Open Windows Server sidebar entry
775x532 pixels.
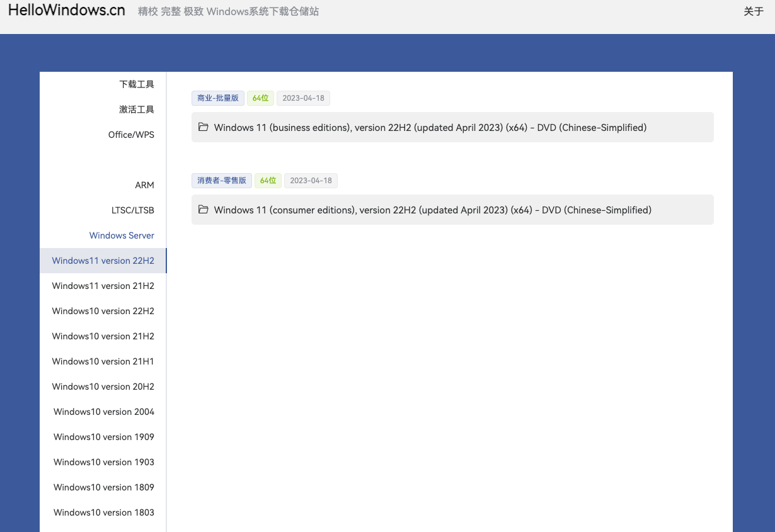click(122, 235)
